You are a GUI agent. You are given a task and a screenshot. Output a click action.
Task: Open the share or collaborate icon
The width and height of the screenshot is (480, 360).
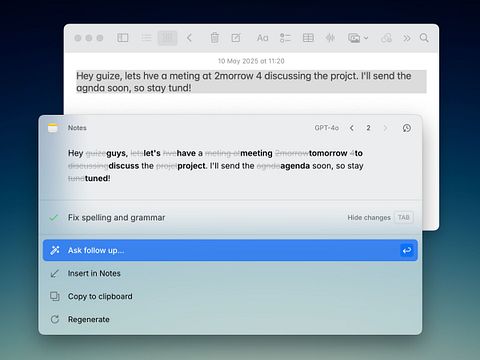[x=386, y=38]
